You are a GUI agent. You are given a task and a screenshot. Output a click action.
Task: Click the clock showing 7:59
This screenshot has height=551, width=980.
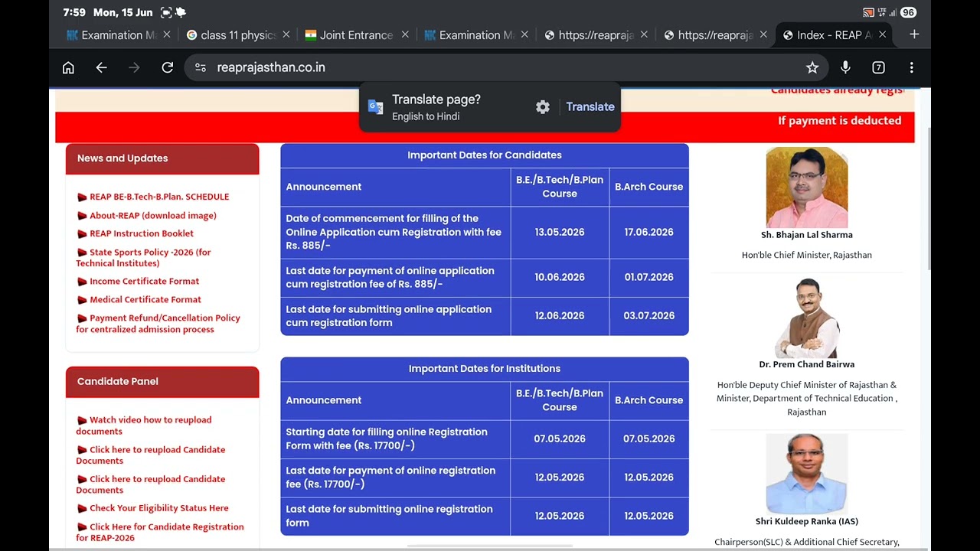pos(74,12)
